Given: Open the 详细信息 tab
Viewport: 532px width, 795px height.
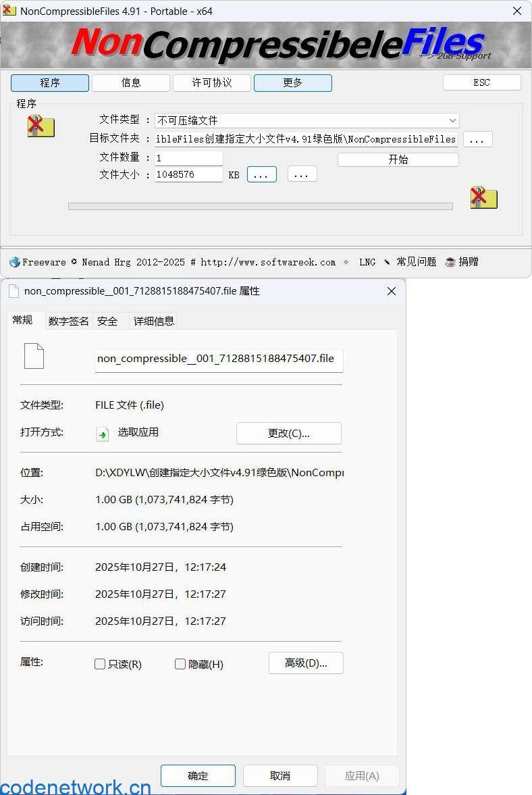Looking at the screenshot, I should pyautogui.click(x=153, y=322).
